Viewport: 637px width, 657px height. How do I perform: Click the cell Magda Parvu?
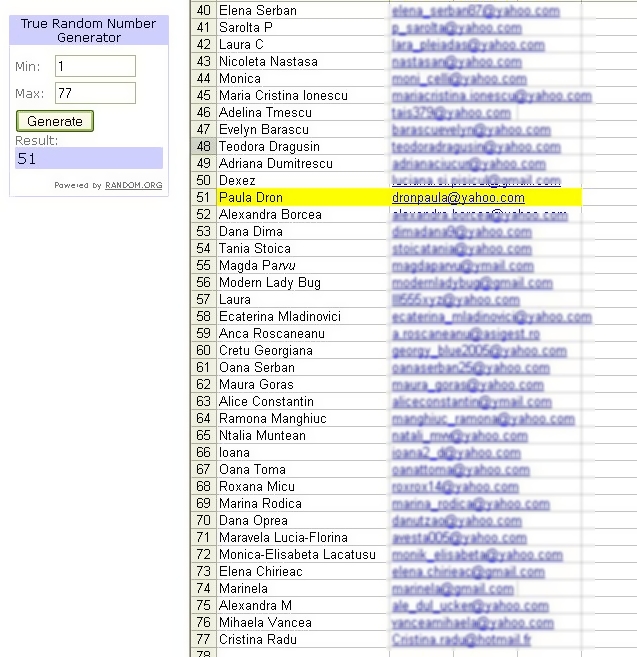[x=303, y=265]
